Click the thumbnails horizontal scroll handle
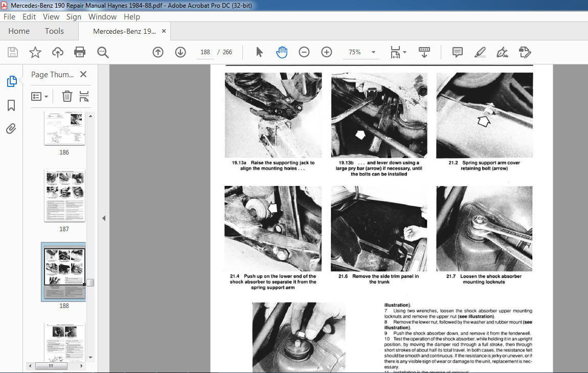 pyautogui.click(x=51, y=365)
